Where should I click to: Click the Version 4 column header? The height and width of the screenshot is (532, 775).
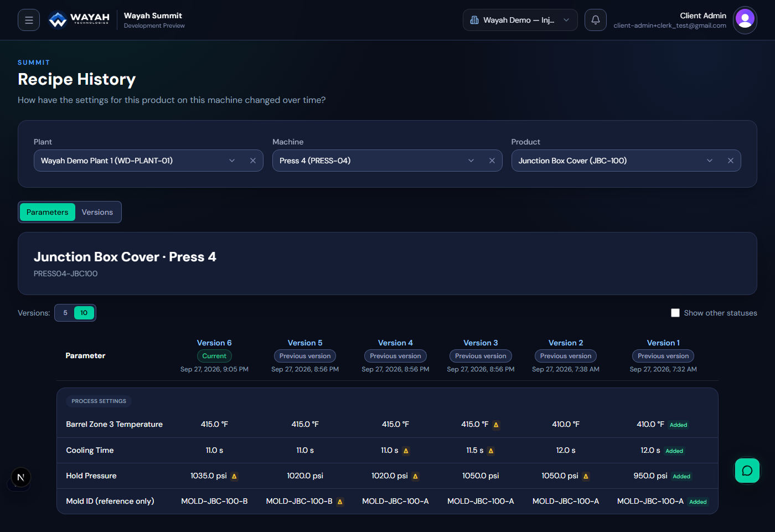395,343
